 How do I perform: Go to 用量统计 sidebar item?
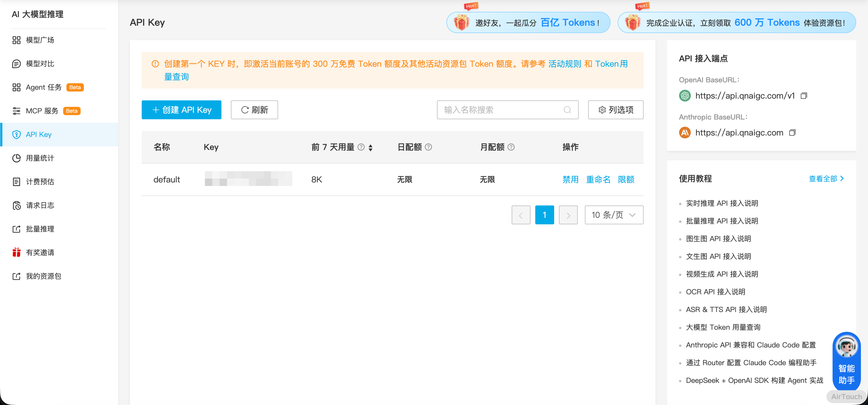click(x=40, y=158)
